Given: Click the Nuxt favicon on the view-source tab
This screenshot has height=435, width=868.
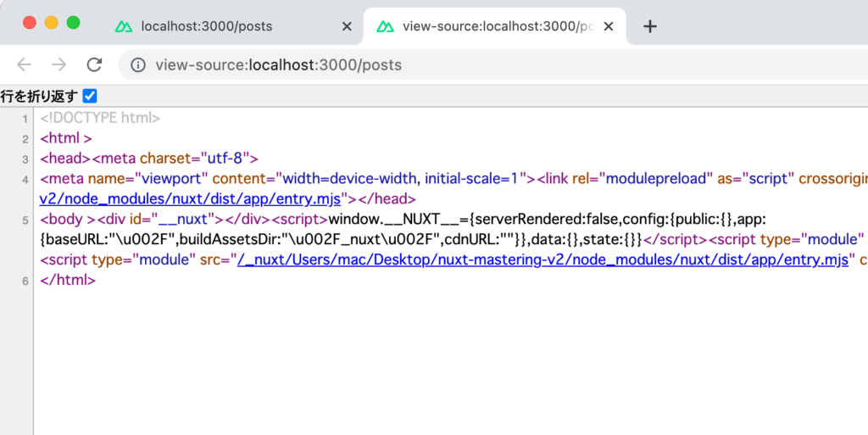Looking at the screenshot, I should point(386,26).
